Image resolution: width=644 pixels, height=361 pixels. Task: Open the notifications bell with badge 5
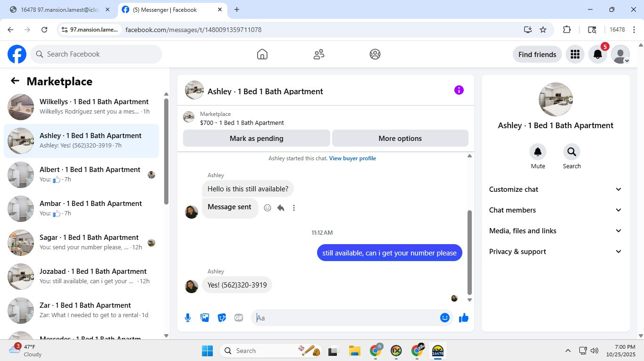click(598, 54)
